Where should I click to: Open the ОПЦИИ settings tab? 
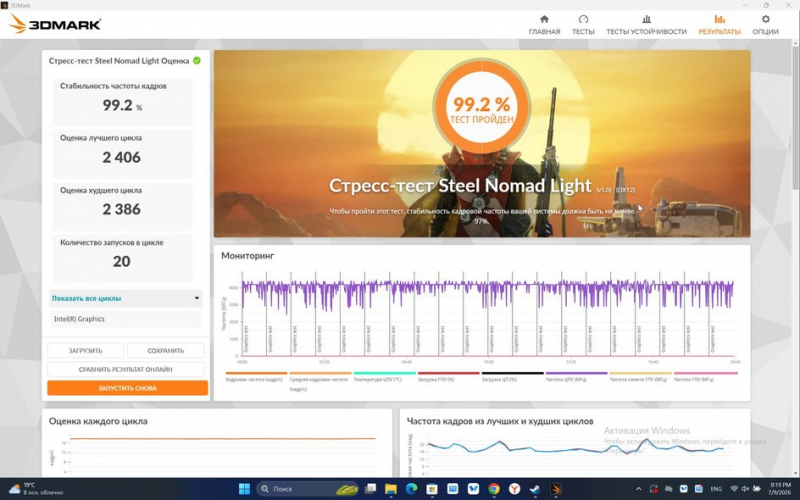pos(765,24)
